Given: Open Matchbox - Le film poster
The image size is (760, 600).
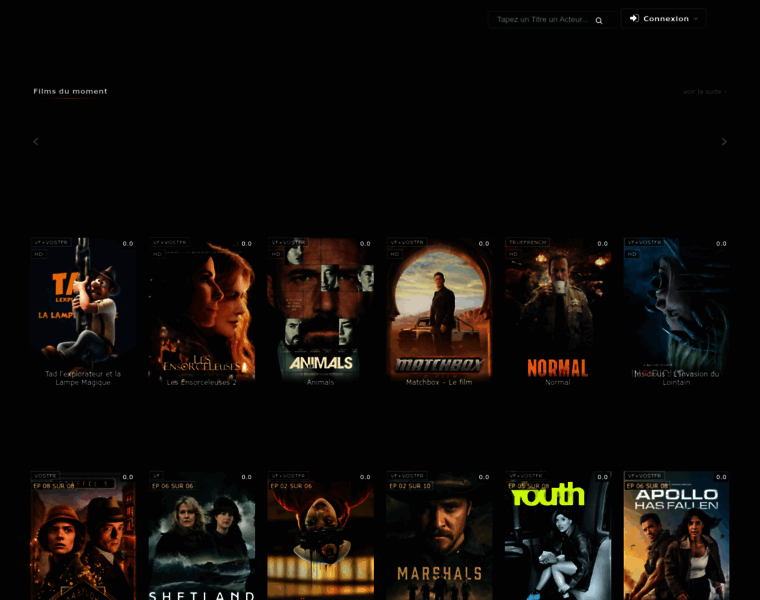Looking at the screenshot, I should [439, 311].
